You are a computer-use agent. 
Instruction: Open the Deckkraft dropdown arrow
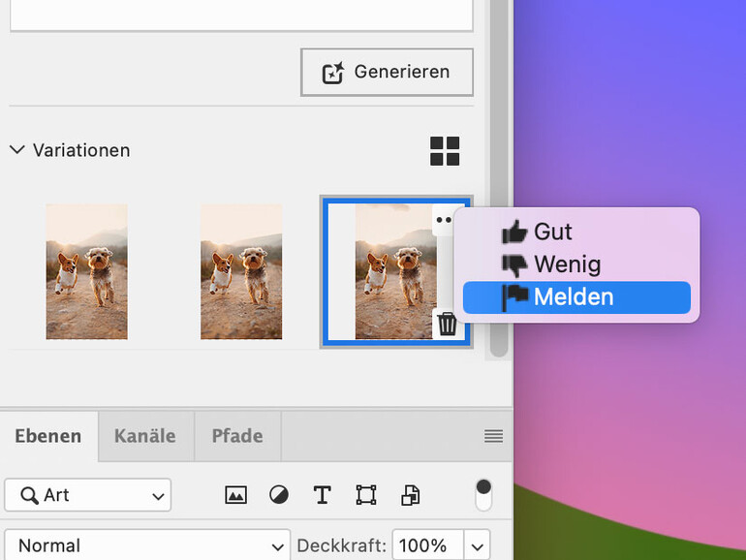point(477,545)
